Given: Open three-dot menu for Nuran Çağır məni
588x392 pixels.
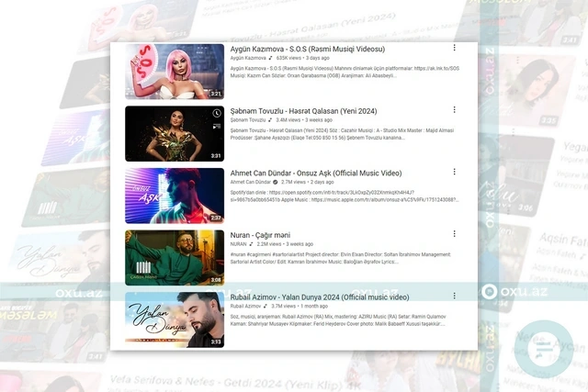Looking at the screenshot, I should [454, 232].
